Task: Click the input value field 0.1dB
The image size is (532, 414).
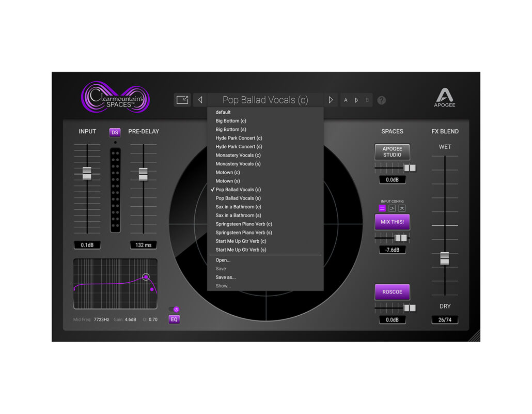Action: pyautogui.click(x=87, y=245)
